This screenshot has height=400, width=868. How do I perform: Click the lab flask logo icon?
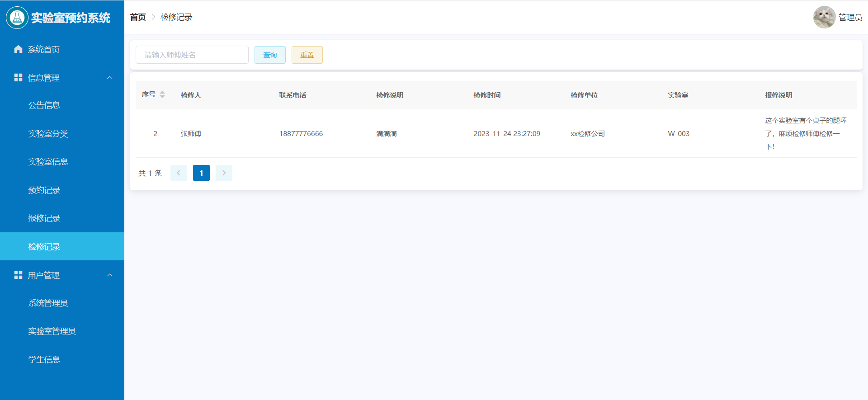tap(17, 18)
